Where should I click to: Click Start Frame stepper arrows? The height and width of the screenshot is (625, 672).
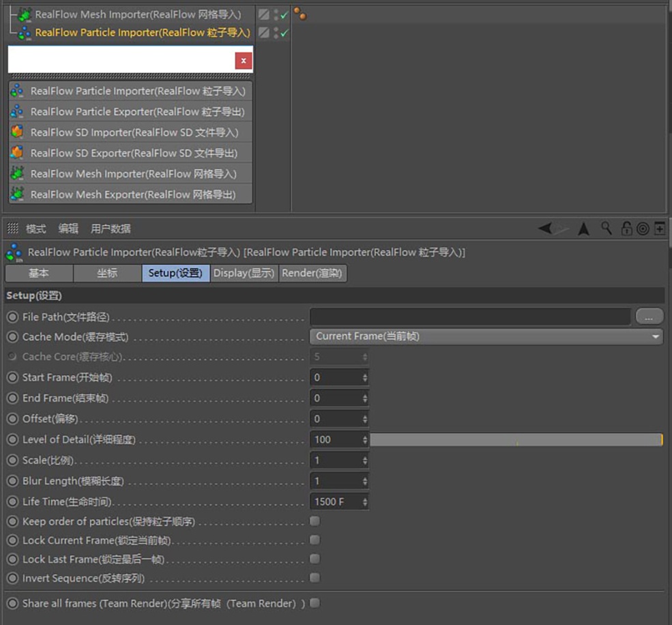[365, 377]
